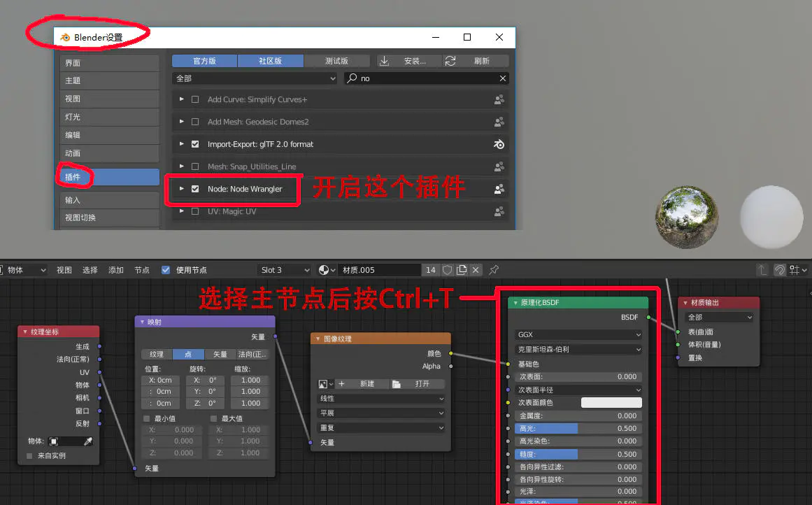This screenshot has height=505, width=812.
Task: Expand glTF 2.0 format details triangle
Action: [x=181, y=143]
